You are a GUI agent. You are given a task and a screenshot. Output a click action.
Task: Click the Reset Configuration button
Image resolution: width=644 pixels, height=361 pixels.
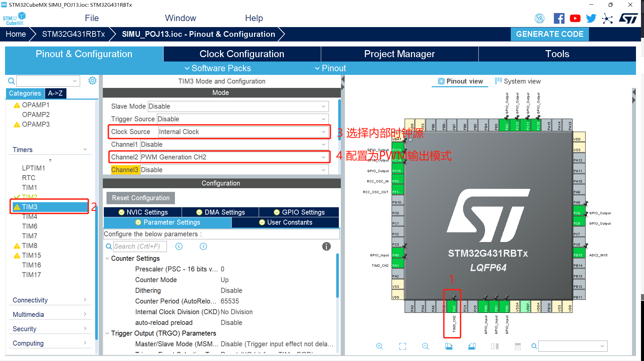pyautogui.click(x=141, y=198)
